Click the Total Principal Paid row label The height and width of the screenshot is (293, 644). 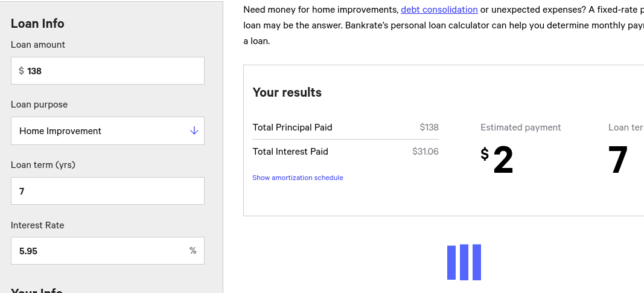pos(293,127)
